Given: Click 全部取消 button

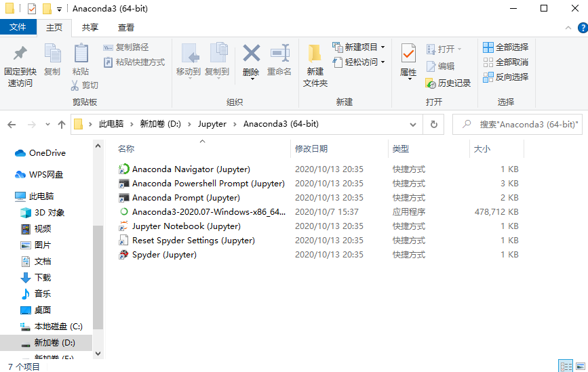Looking at the screenshot, I should [505, 62].
